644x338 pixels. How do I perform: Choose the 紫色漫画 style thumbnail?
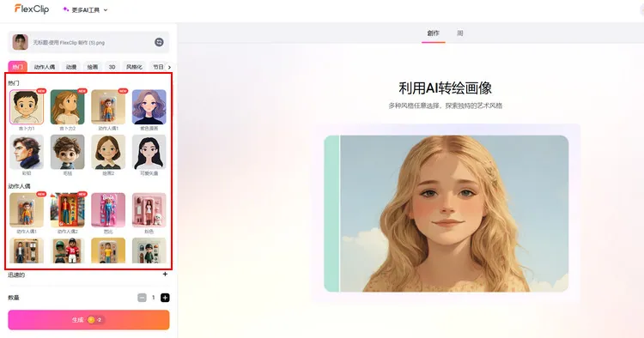click(x=149, y=107)
